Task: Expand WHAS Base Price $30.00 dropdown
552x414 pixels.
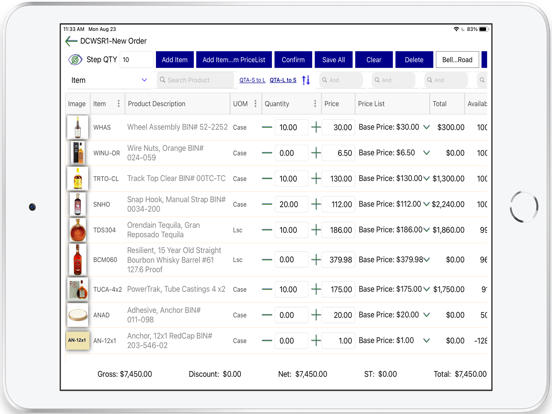Action: coord(426,127)
